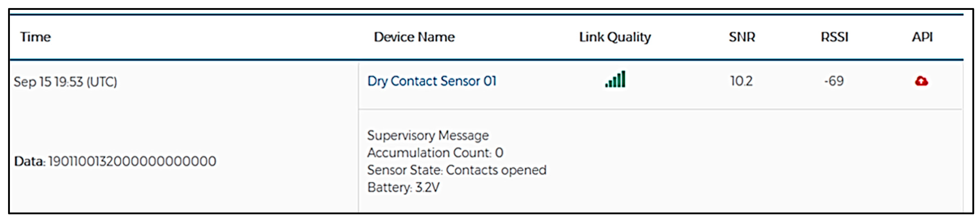Screen dimensions: 980x221
Task: Click the SNR column header
Action: [x=742, y=37]
